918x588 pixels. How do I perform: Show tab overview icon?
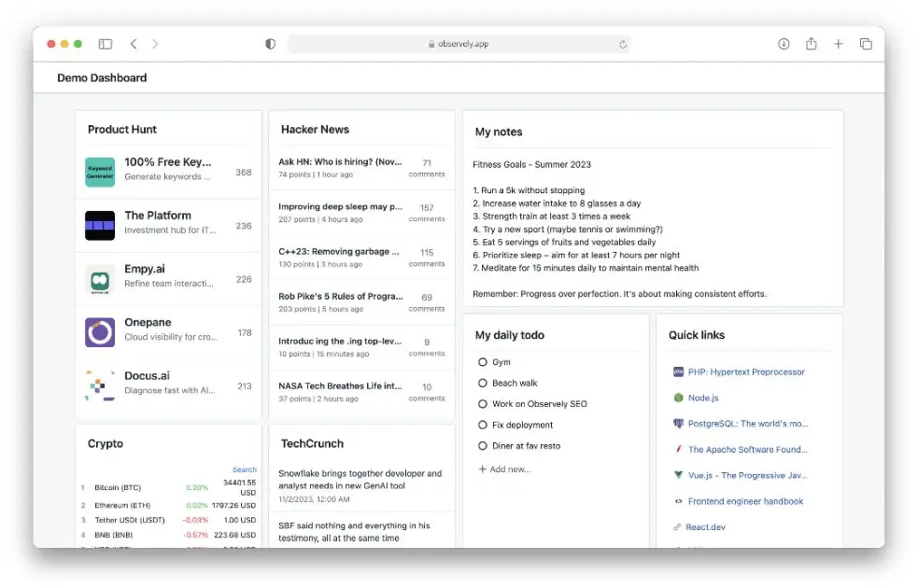[866, 44]
